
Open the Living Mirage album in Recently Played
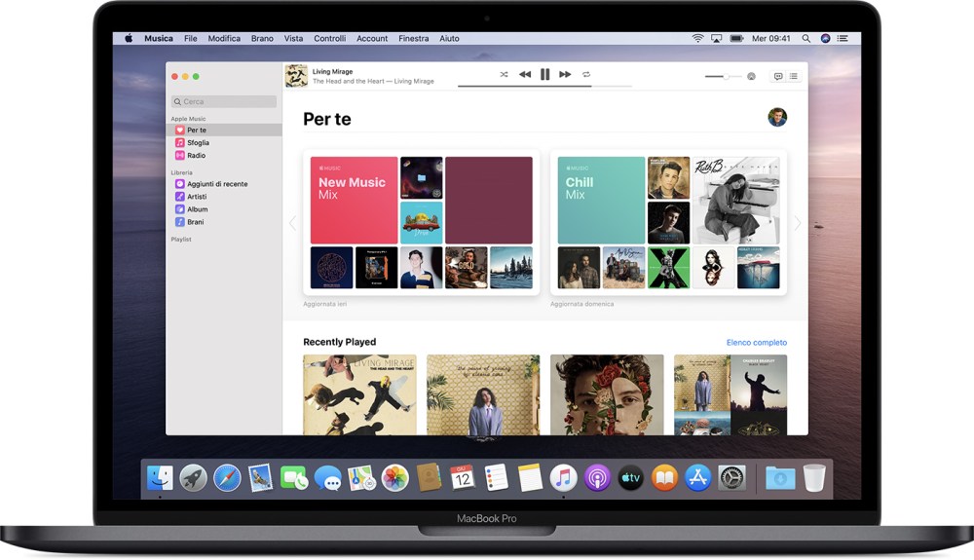click(359, 394)
